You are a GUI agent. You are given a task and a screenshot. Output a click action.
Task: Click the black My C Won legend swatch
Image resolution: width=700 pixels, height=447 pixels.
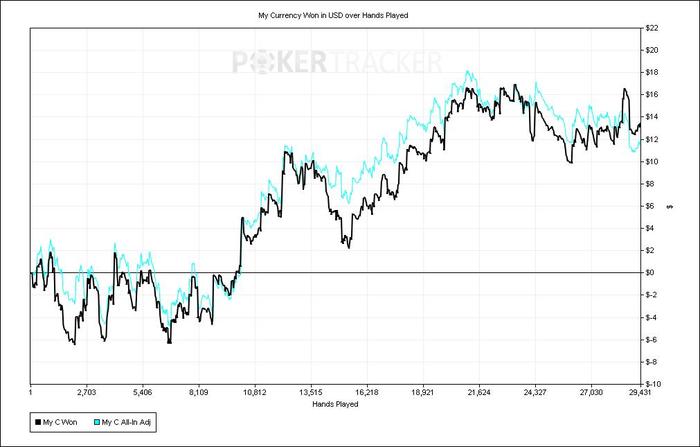pyautogui.click(x=38, y=422)
